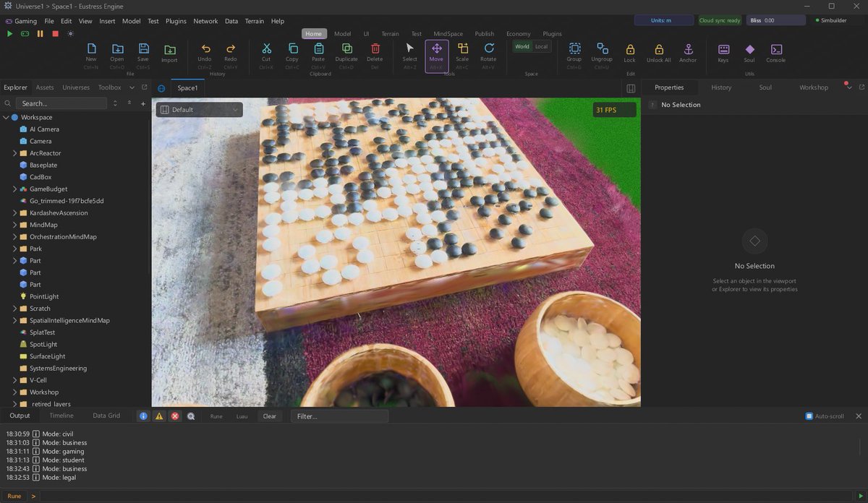Open the Terrain menu
The width and height of the screenshot is (868, 503).
(255, 21)
